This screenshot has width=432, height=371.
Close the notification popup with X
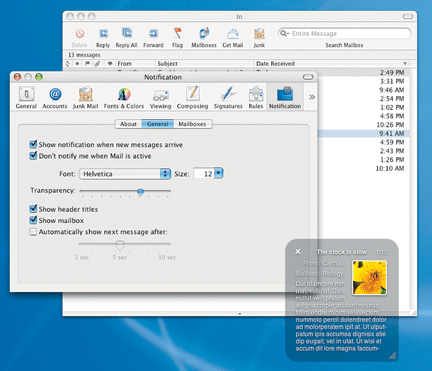point(298,252)
